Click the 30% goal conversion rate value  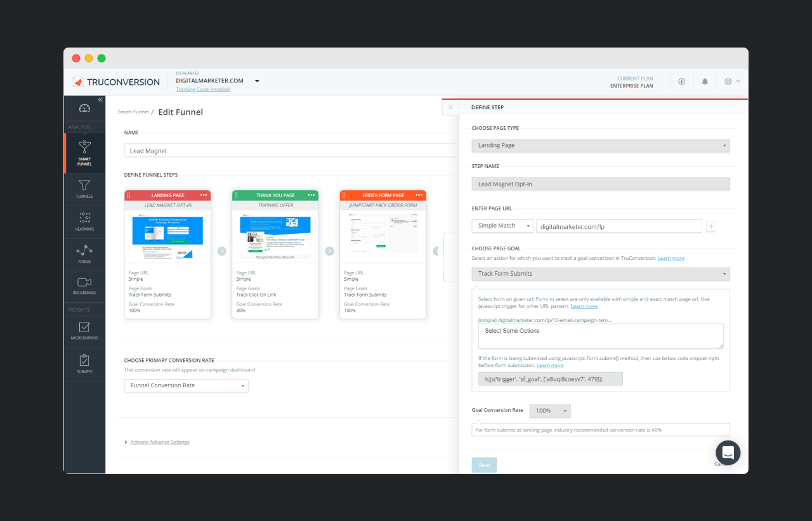tap(241, 311)
